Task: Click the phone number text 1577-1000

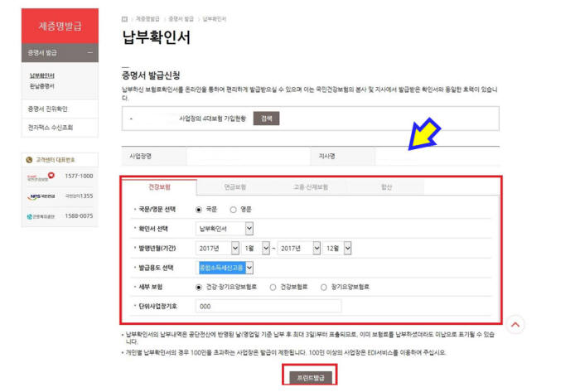Action: (x=79, y=176)
